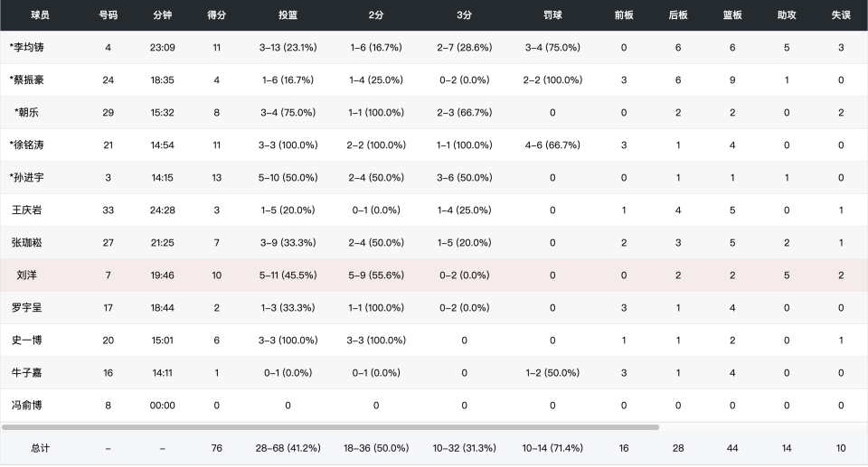Click the 球员 column header
Viewport: 868px width, 467px height.
point(40,15)
